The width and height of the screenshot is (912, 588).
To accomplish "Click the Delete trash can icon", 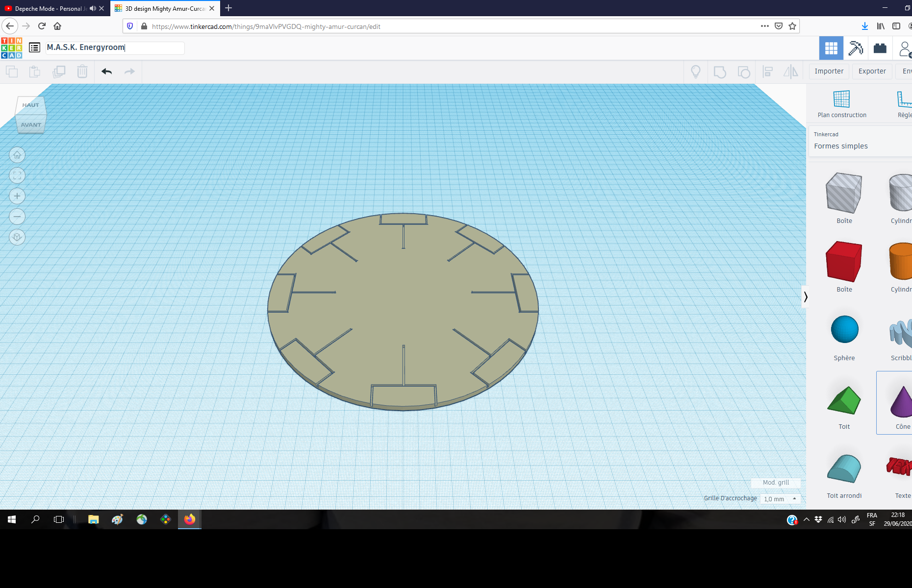I will 82,72.
